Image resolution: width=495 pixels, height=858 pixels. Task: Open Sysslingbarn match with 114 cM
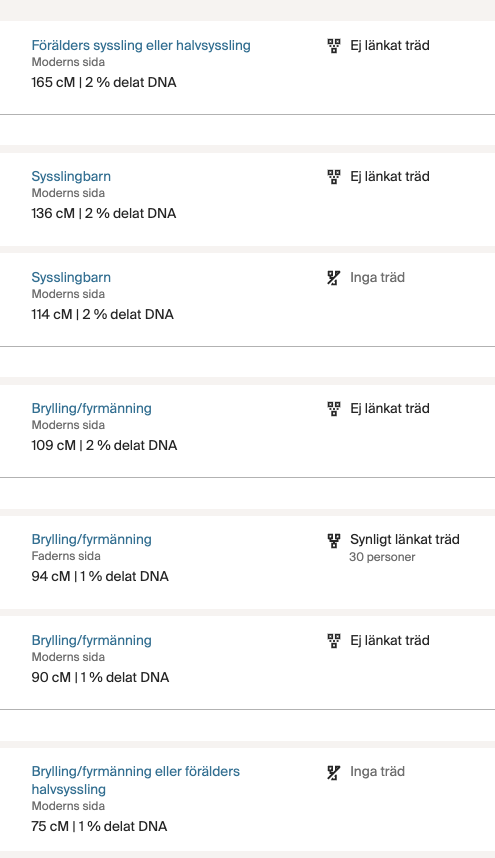pos(71,277)
